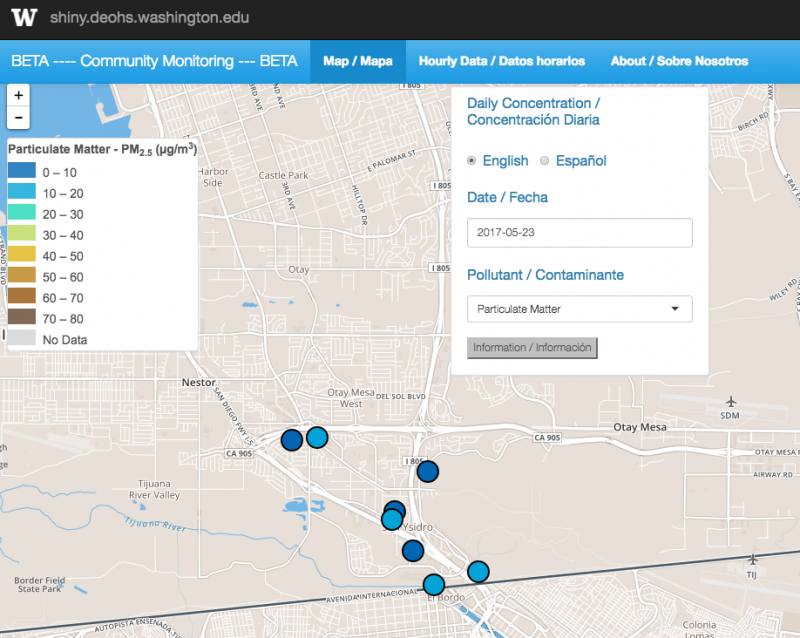This screenshot has height=638, width=800.
Task: Click the marker below the I-805 and CA-905 junction
Action: [427, 471]
